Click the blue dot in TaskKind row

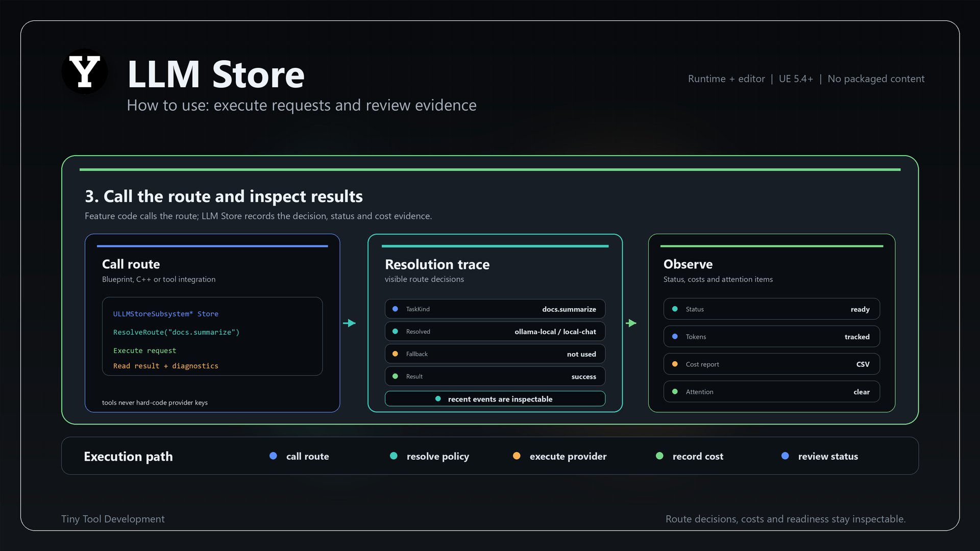pos(395,309)
